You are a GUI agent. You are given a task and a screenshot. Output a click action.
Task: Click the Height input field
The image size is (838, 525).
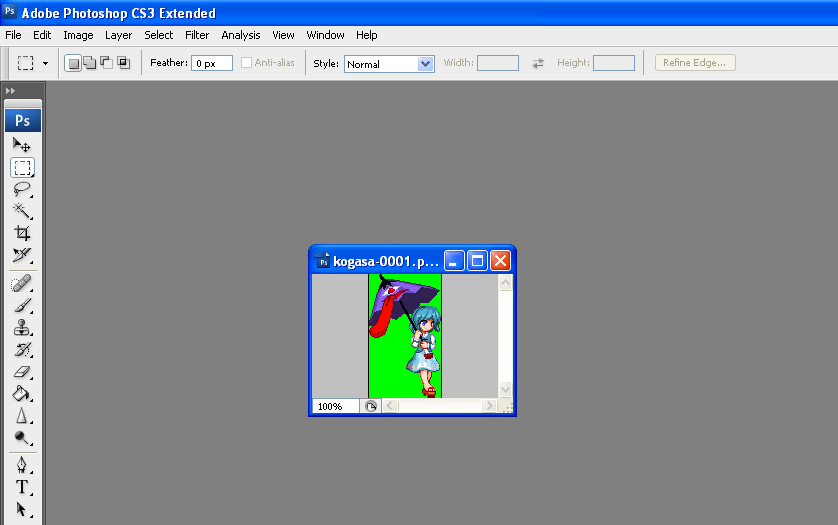614,63
